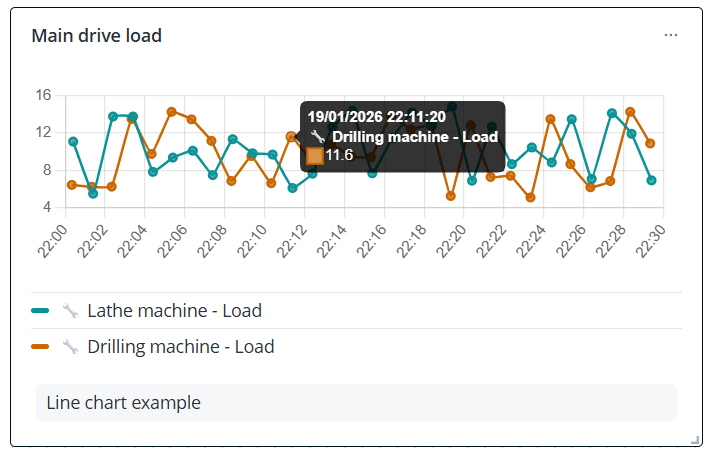Click the orange swatch in the tooltip
The image size is (707, 452).
click(315, 156)
